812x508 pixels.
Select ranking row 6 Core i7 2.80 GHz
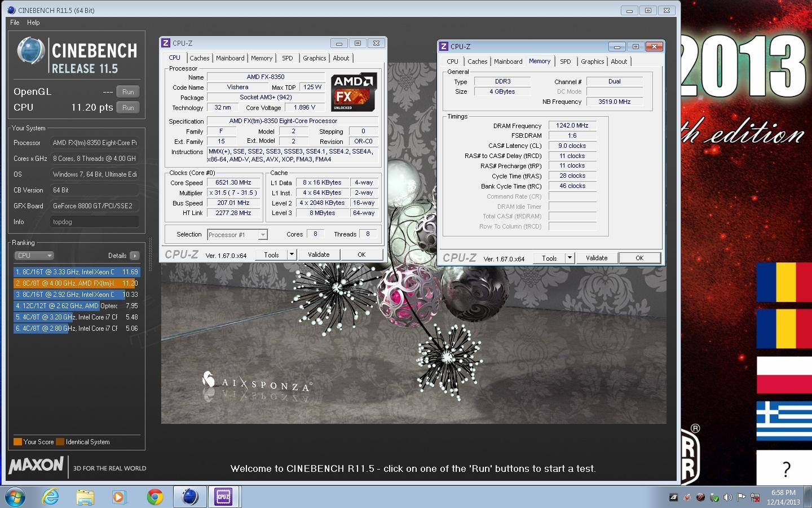coord(76,329)
